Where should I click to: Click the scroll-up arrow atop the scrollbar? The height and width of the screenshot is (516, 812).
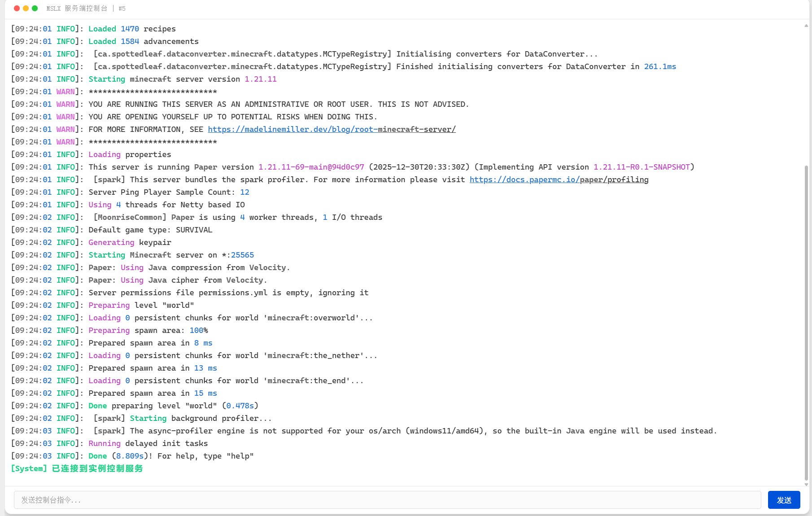[x=806, y=26]
